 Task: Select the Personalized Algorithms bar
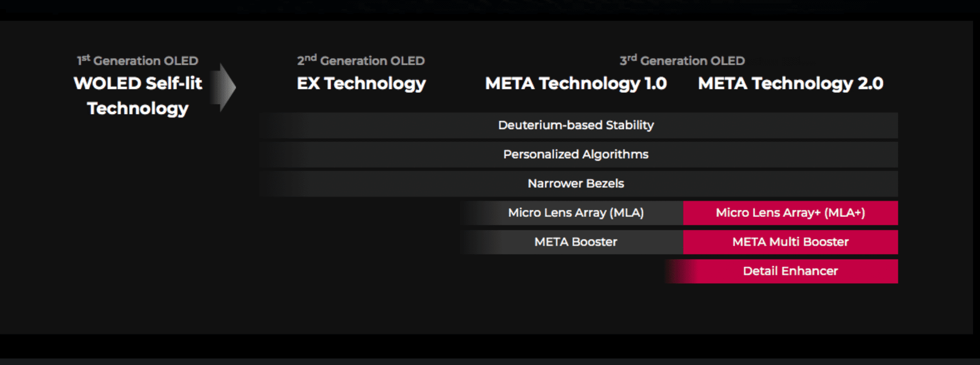pos(579,155)
